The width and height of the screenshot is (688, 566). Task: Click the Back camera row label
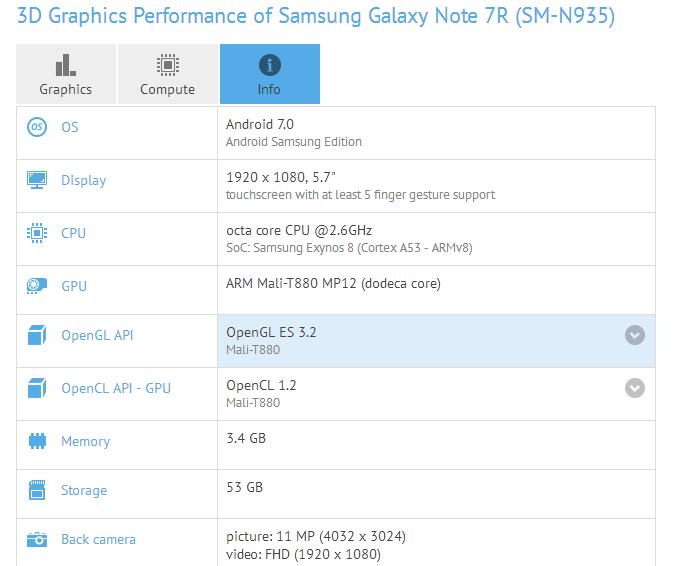98,539
